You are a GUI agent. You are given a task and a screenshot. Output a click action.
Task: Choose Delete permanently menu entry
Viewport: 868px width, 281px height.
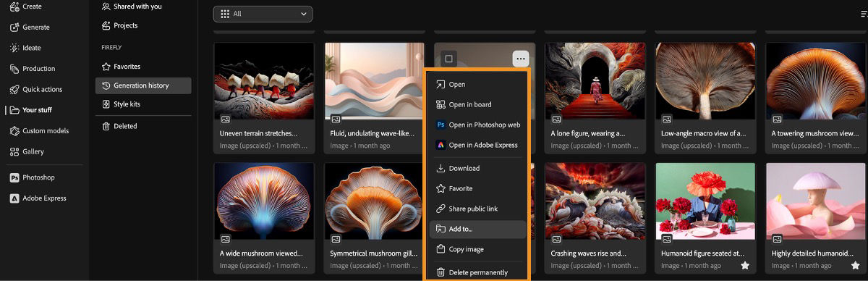477,273
